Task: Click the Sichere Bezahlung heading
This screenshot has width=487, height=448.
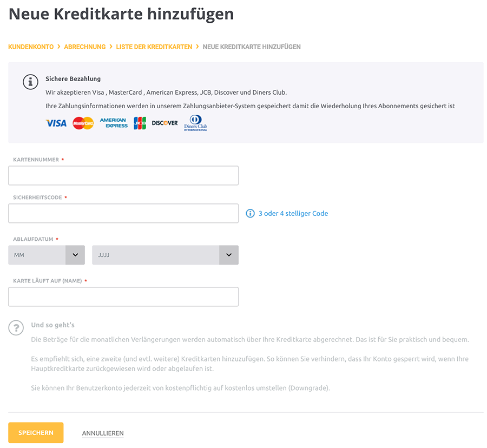Action: click(x=73, y=79)
